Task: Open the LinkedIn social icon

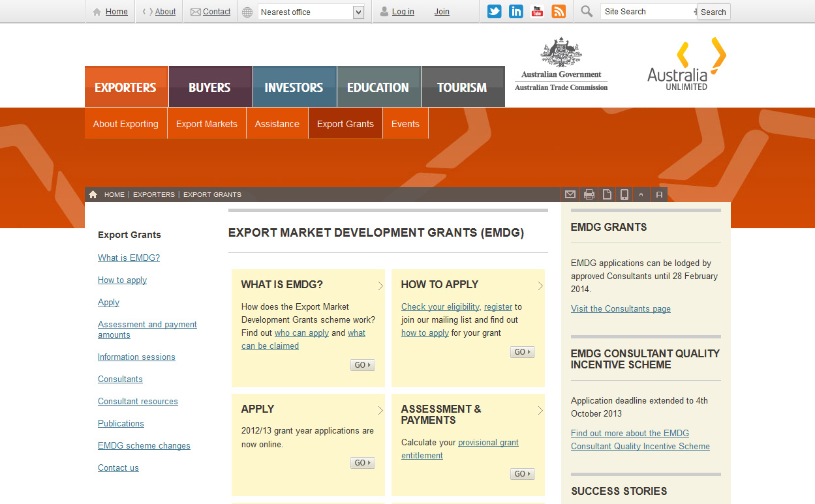Action: point(516,11)
